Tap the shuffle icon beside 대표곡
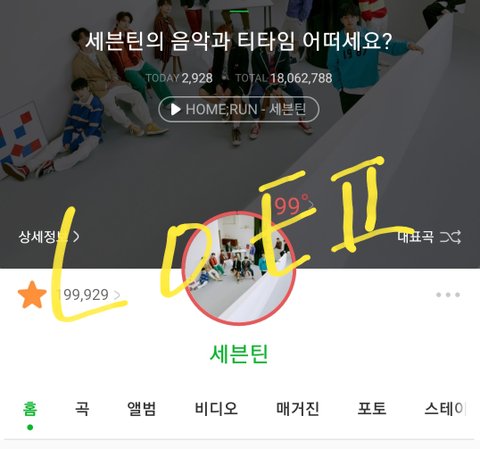 [451, 237]
